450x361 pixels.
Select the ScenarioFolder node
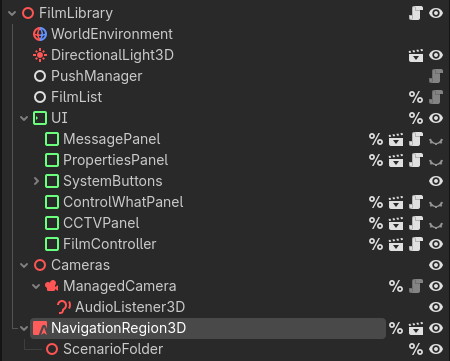(x=113, y=349)
